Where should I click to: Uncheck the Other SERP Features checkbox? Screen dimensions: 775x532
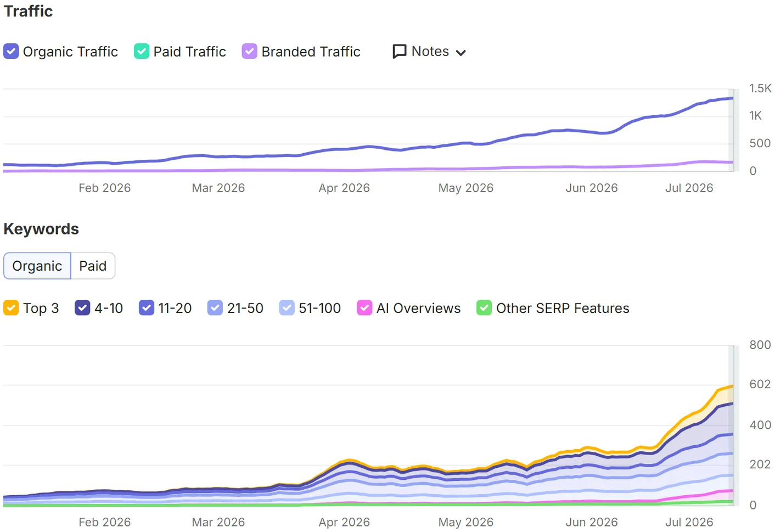pyautogui.click(x=484, y=308)
